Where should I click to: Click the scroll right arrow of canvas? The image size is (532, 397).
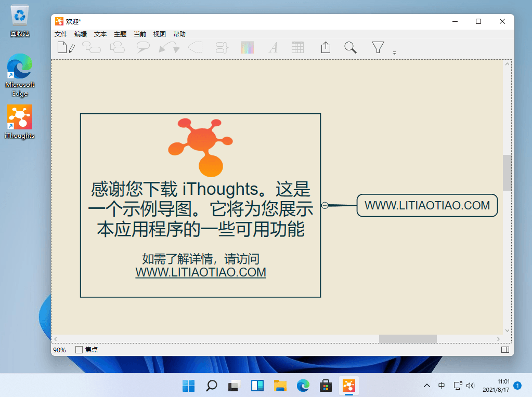pos(498,339)
